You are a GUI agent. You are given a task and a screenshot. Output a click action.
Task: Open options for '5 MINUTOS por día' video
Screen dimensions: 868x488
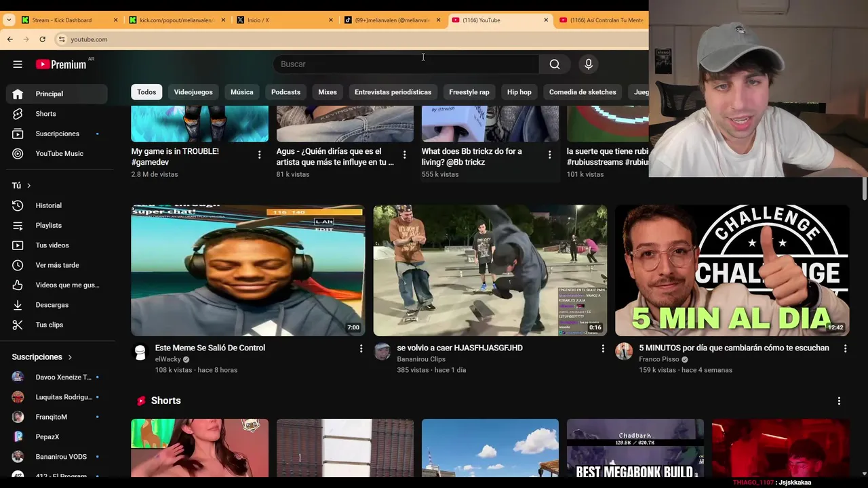pos(845,348)
